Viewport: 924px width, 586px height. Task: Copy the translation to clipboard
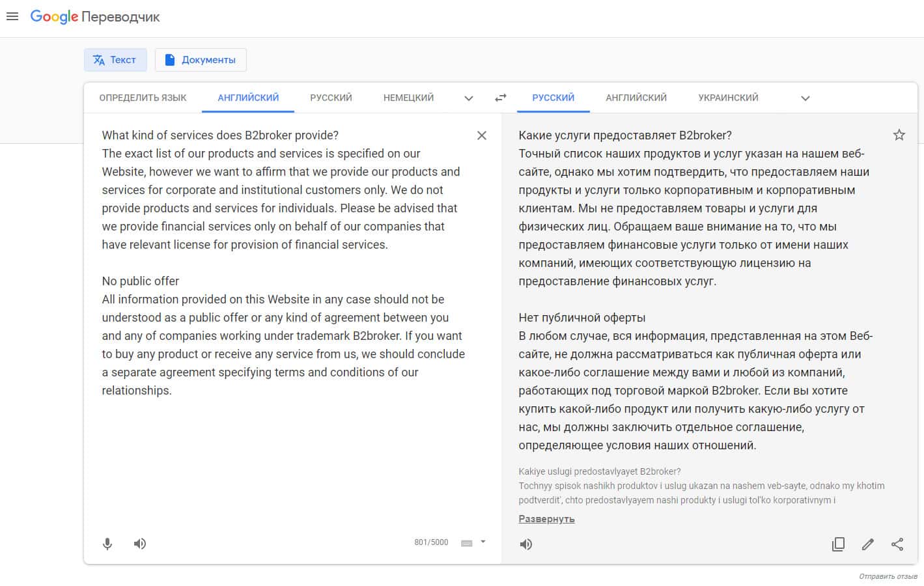[838, 544]
